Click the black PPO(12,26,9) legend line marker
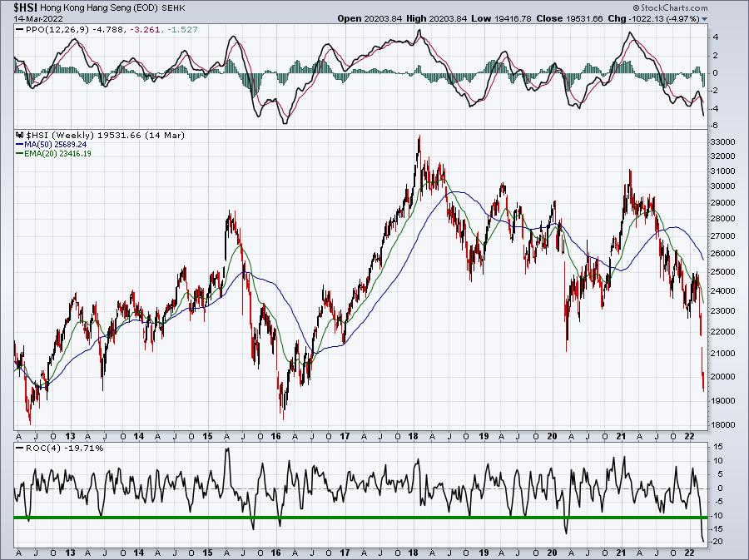Image resolution: width=749 pixels, height=560 pixels. [x=19, y=30]
